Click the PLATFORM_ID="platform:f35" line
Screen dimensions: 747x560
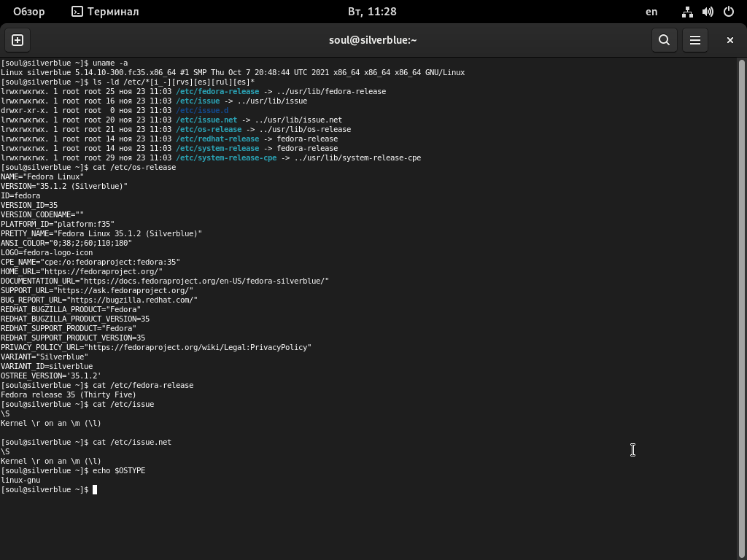58,224
